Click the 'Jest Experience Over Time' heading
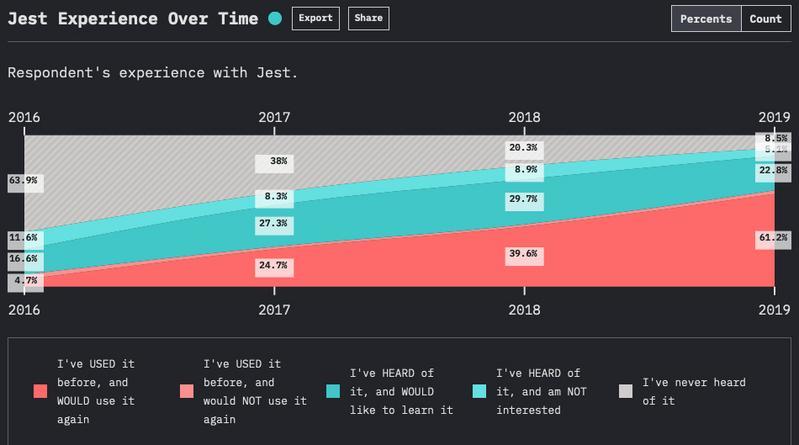 133,19
